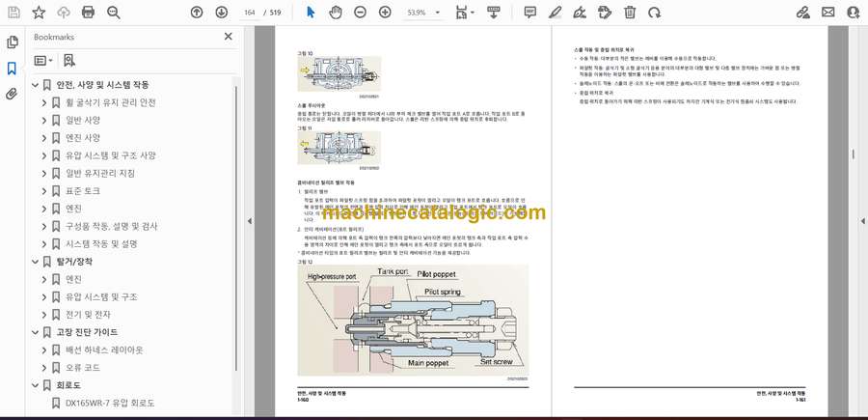Open the 배선 하네스 레이아웃 bookmark
Viewport: 868px width, 420px height.
(103, 350)
